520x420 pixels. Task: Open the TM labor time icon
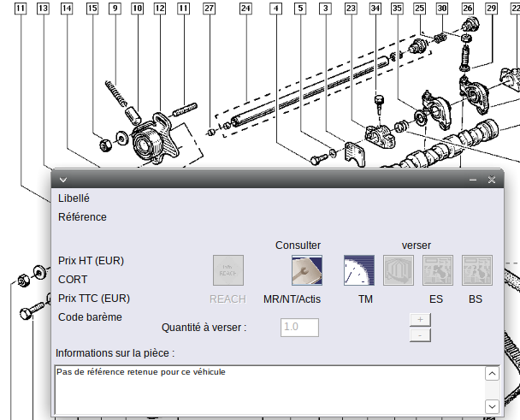tap(359, 270)
